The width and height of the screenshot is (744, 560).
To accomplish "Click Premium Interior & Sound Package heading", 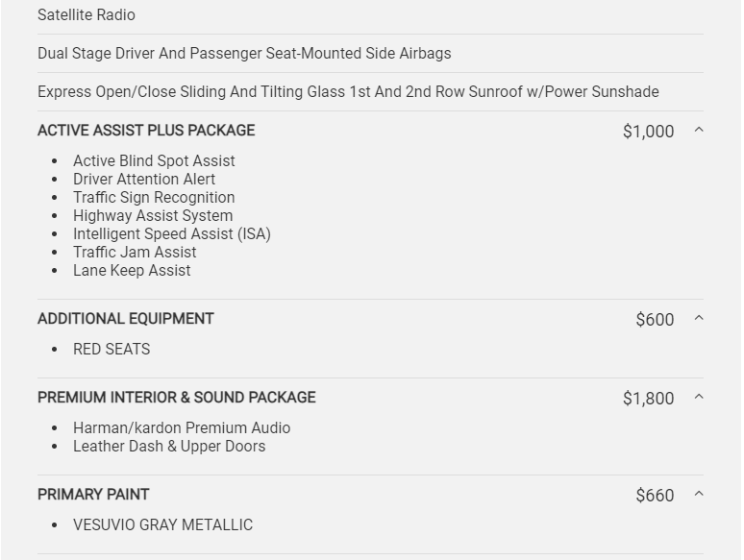I will [177, 398].
